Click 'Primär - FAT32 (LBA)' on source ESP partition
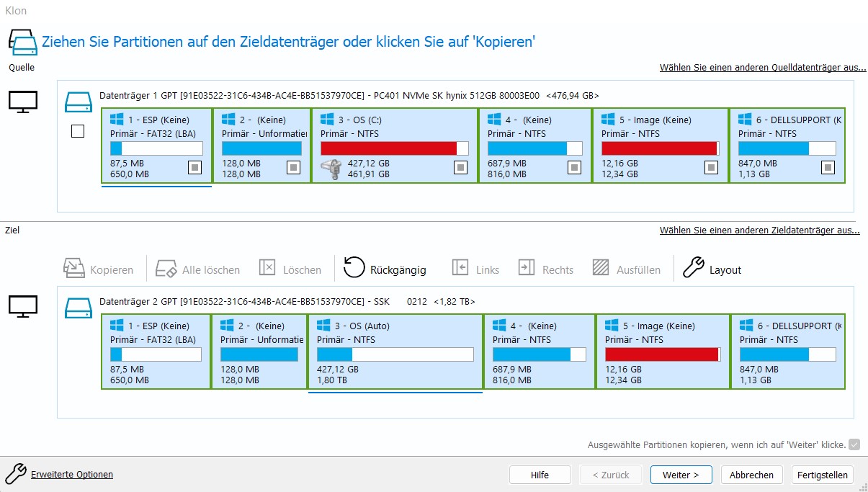 click(153, 133)
